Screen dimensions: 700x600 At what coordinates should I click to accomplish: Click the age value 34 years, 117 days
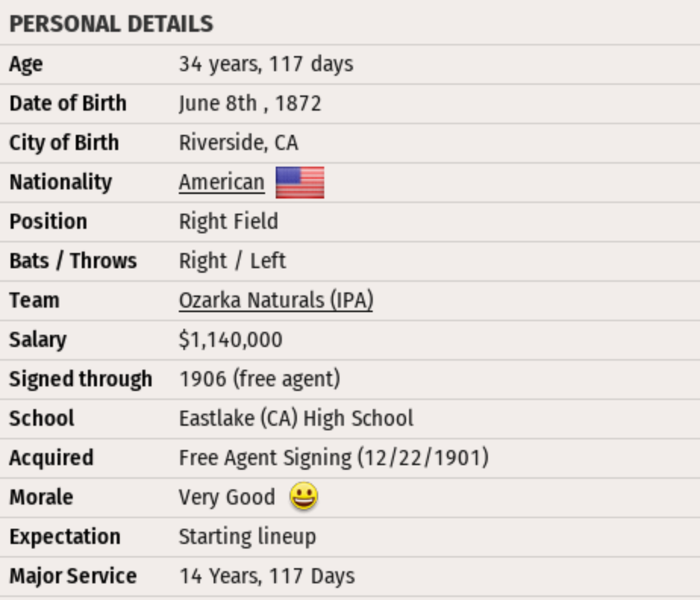click(266, 64)
